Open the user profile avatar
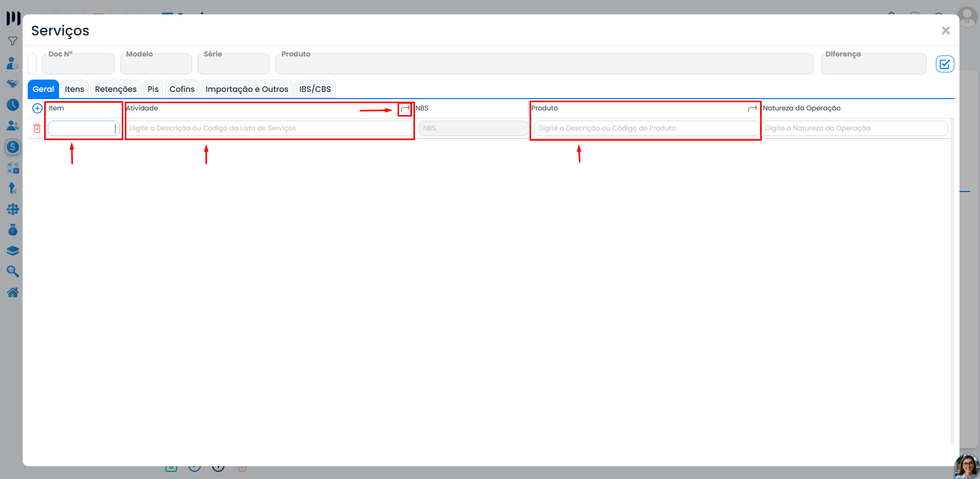The image size is (980, 479). (x=967, y=17)
